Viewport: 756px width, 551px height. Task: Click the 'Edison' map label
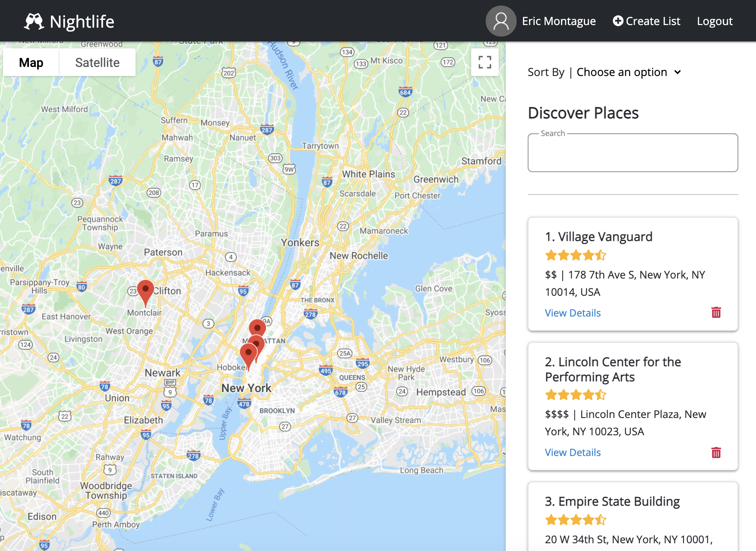click(x=42, y=516)
